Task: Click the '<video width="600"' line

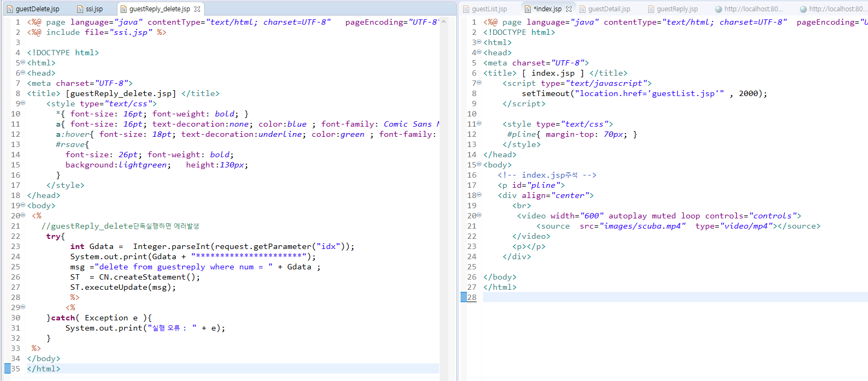Action: [659, 216]
